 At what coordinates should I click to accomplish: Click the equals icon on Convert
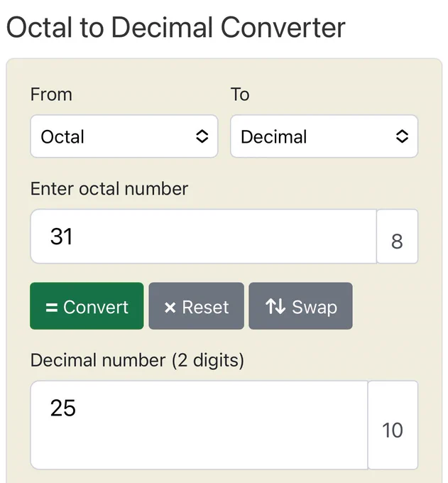tap(51, 308)
